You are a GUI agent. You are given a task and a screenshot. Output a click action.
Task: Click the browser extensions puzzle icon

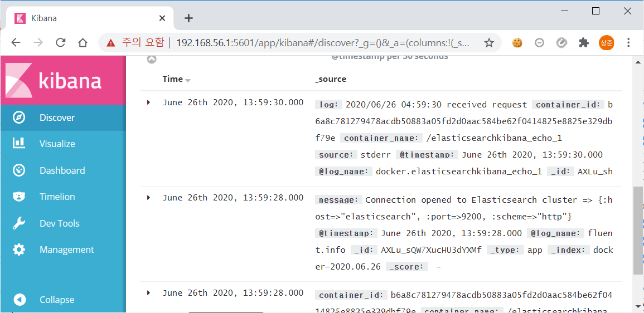[x=583, y=42]
